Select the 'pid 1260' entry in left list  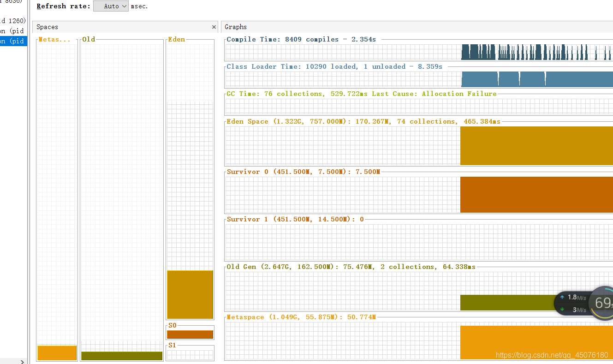[x=13, y=21]
